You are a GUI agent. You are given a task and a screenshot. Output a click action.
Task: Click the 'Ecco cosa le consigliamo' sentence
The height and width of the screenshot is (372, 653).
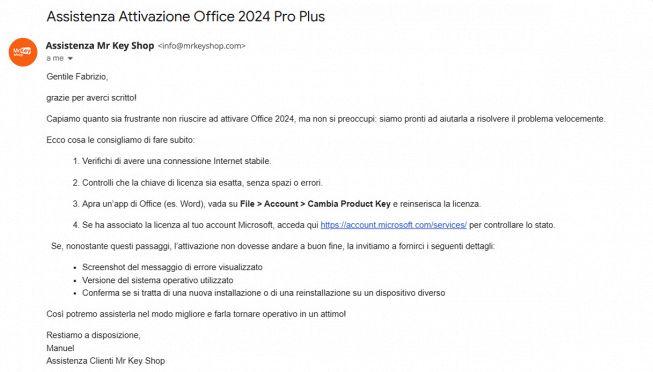click(120, 140)
